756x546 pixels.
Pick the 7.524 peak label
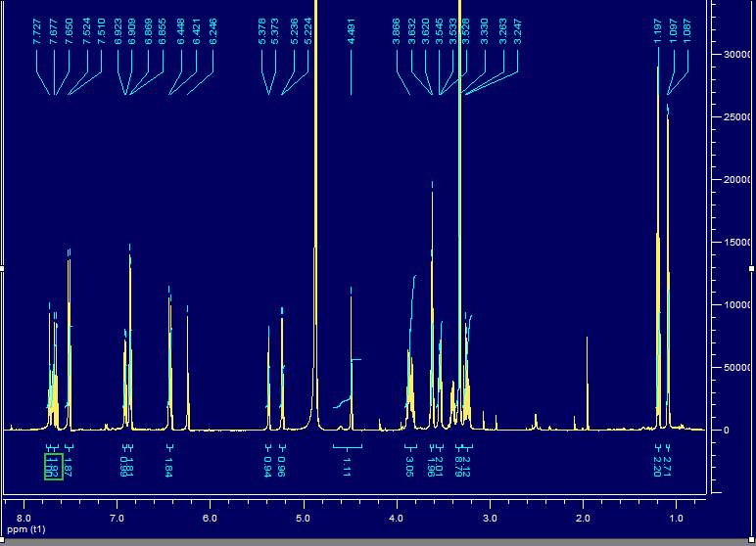click(87, 32)
